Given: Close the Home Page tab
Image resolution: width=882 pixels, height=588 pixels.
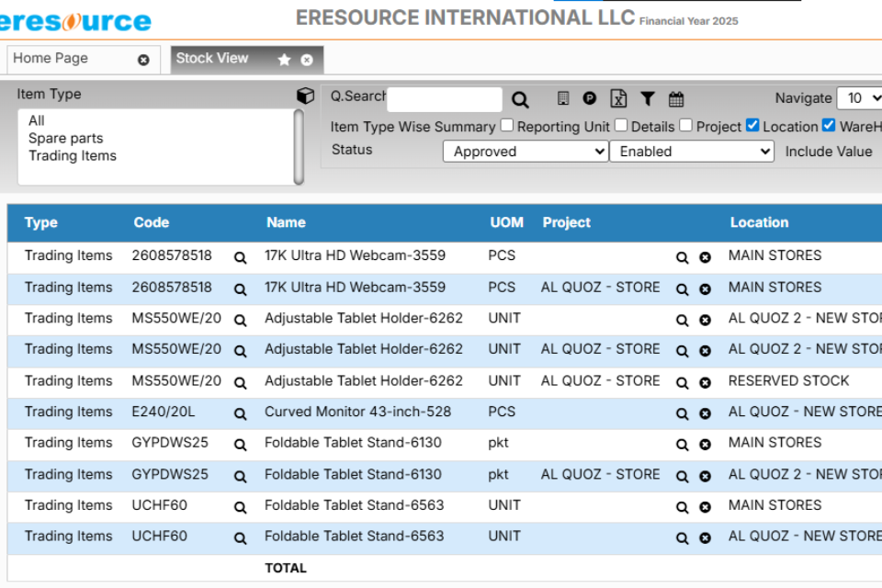Looking at the screenshot, I should pos(143,60).
